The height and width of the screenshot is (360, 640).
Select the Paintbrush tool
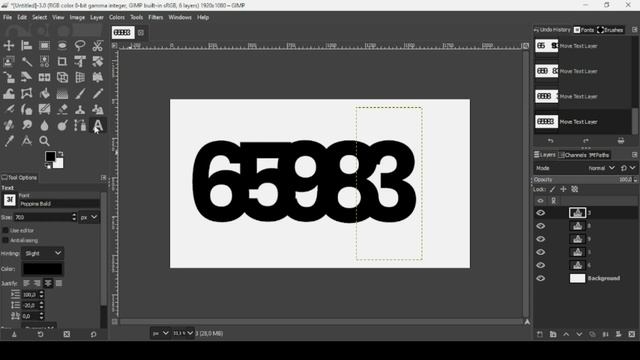pos(80,93)
